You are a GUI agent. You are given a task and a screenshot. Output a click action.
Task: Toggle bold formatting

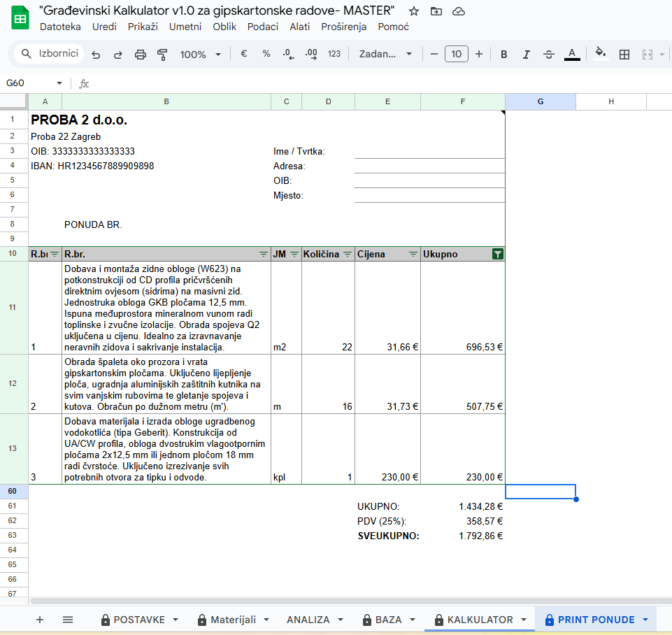point(503,55)
